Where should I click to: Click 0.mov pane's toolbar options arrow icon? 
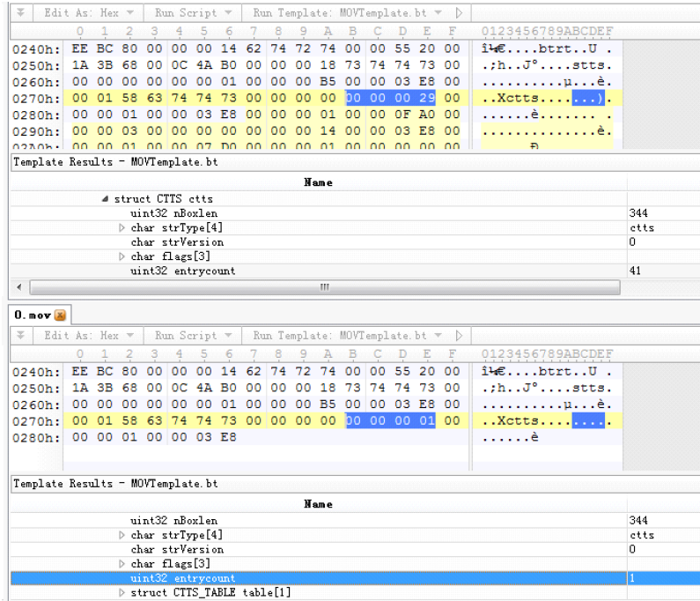tap(20, 336)
